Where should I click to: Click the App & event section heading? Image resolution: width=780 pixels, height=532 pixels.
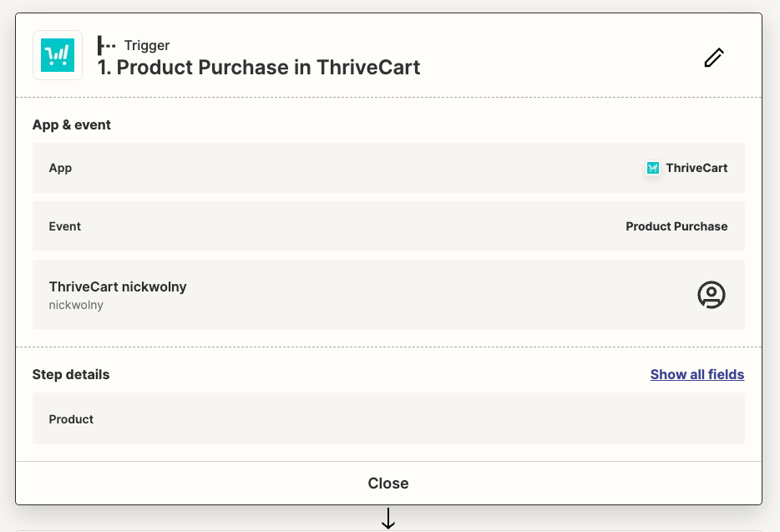click(x=72, y=124)
